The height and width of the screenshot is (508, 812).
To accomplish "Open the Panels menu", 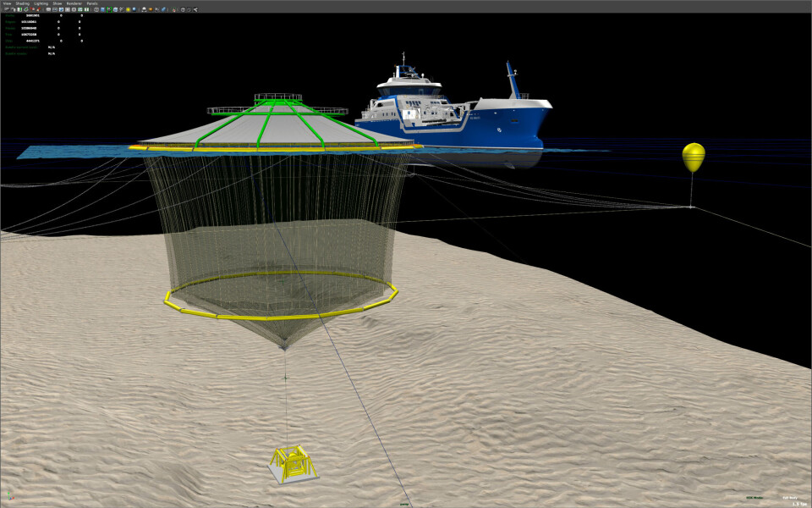I will [x=92, y=3].
